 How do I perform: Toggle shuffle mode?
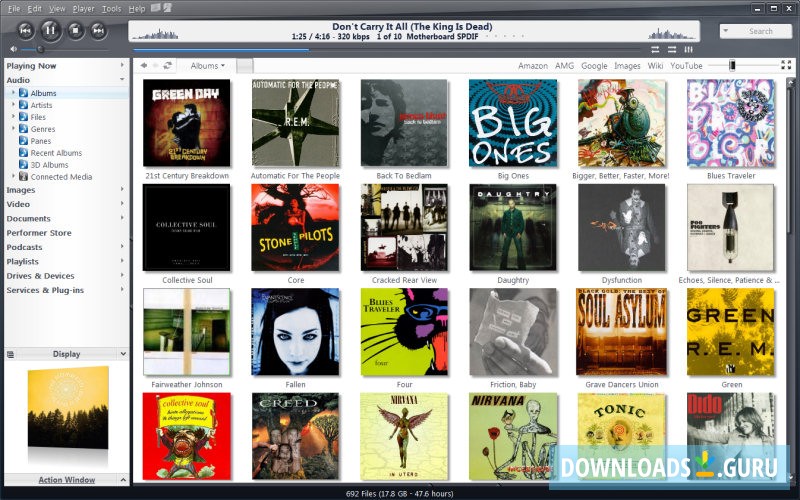coord(672,49)
